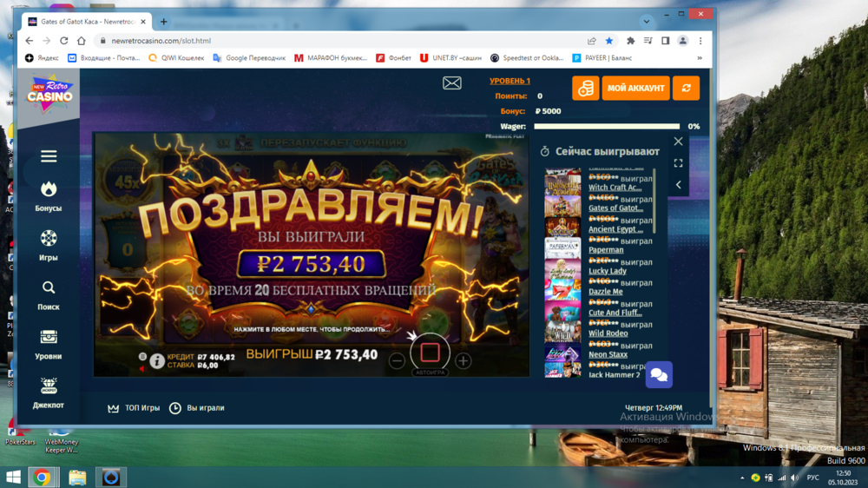Open the Chrome tab search dropdown
Screen dimensions: 868x488
click(x=646, y=21)
